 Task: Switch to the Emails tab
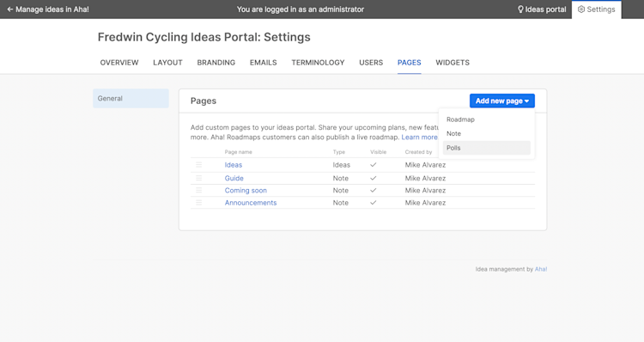click(x=264, y=63)
